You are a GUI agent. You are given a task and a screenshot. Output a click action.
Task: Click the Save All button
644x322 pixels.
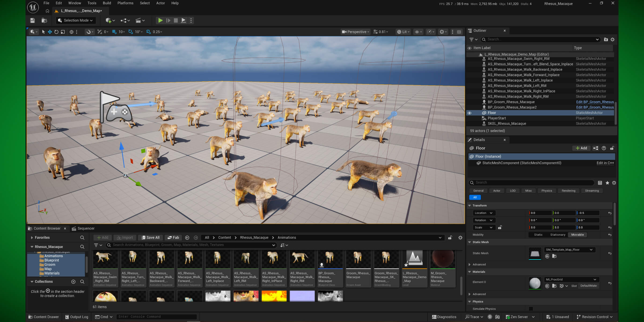151,237
